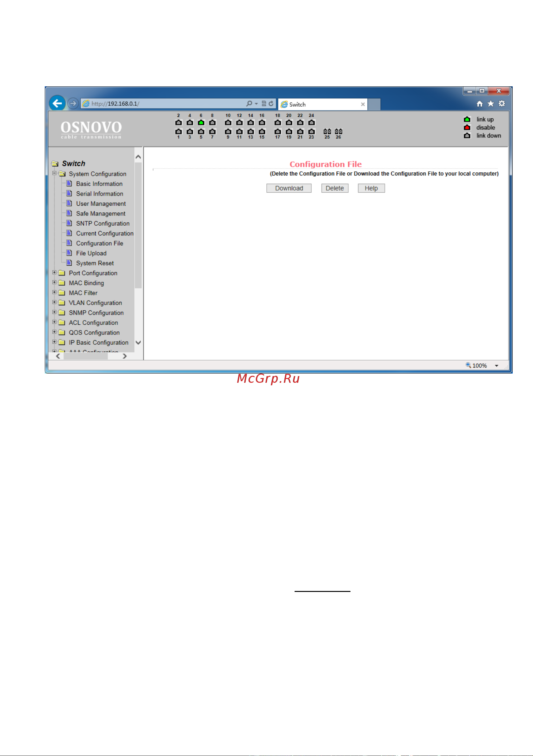The image size is (533, 756).
Task: Click port 8 status icon
Action: tap(212, 123)
